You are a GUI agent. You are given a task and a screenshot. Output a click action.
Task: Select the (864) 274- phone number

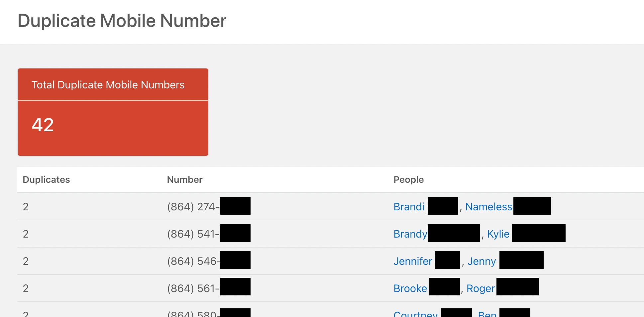(193, 206)
